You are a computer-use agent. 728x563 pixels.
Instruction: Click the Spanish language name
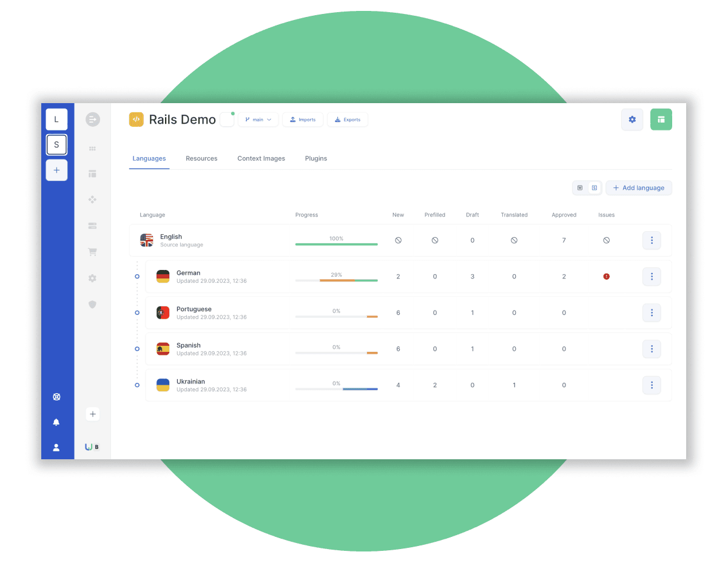click(x=188, y=345)
